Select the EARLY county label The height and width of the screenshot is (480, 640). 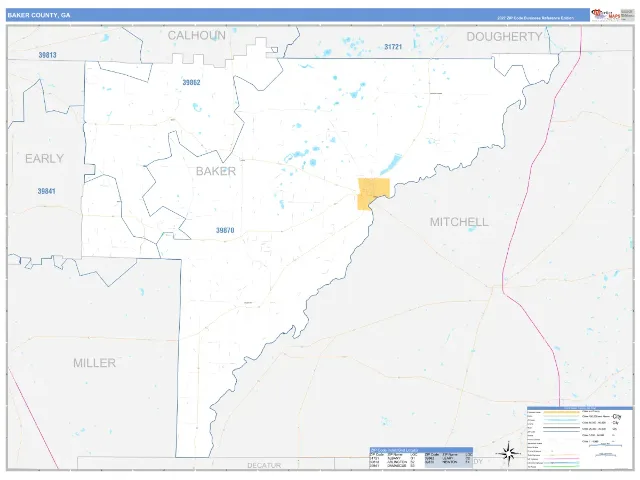44,158
